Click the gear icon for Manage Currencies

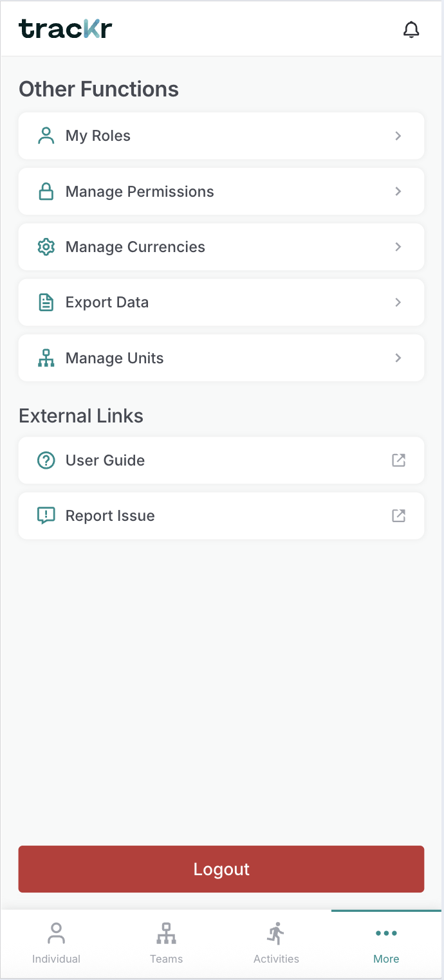(46, 247)
